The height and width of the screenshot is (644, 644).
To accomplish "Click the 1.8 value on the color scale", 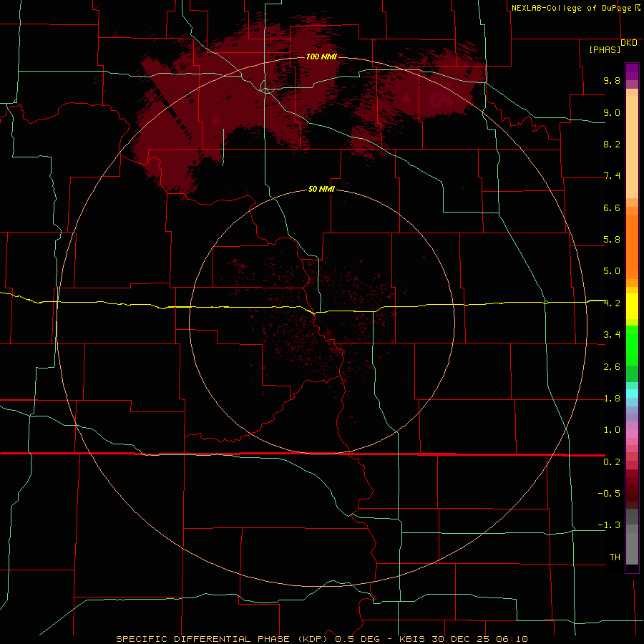I will tap(612, 399).
